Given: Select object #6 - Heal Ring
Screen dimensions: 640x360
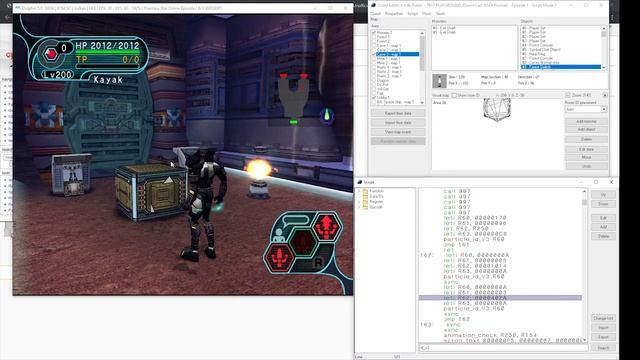Looking at the screenshot, I should click(533, 54).
